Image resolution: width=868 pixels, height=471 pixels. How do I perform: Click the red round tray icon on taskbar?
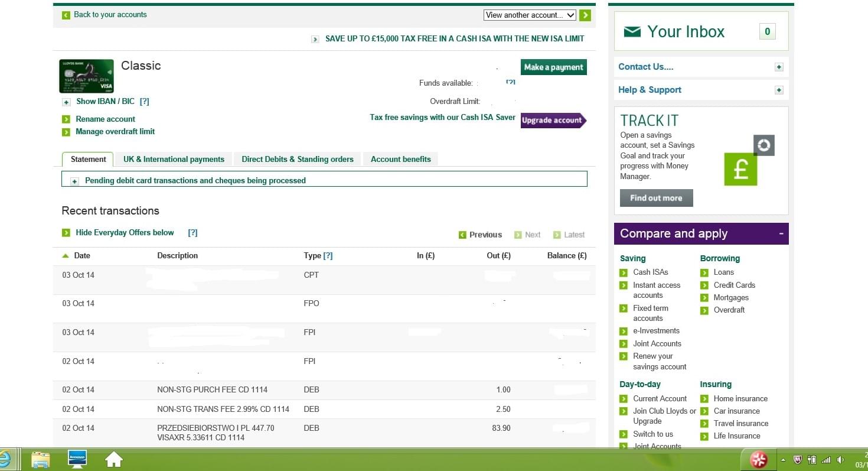(759, 460)
